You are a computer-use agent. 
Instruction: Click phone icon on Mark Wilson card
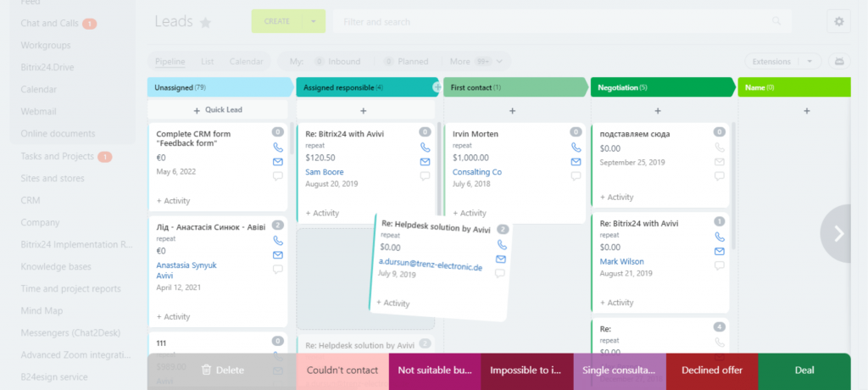(x=720, y=237)
